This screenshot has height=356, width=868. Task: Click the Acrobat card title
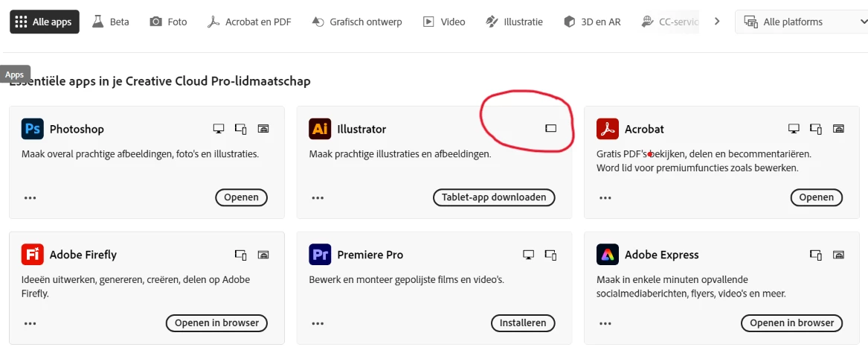click(x=644, y=129)
